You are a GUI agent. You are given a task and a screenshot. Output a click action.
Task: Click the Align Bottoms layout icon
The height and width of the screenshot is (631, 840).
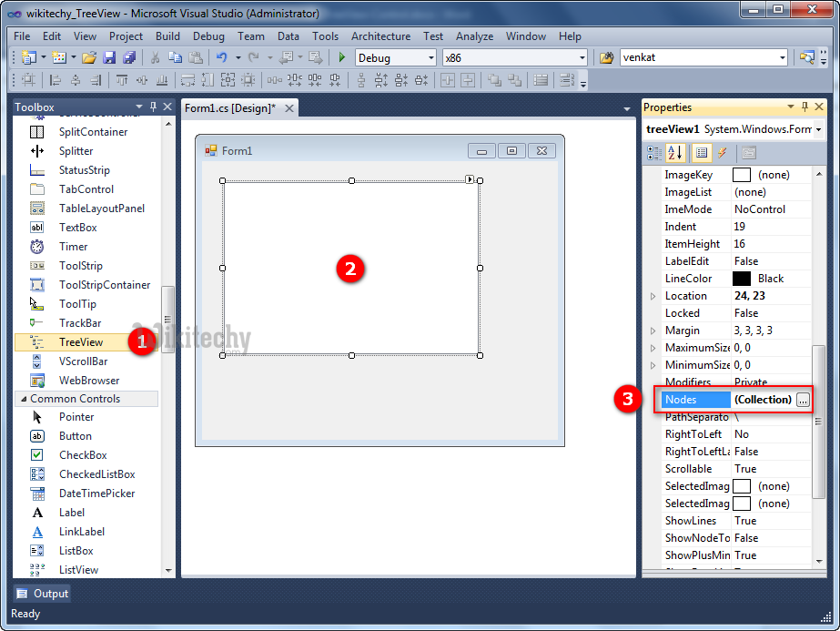162,80
